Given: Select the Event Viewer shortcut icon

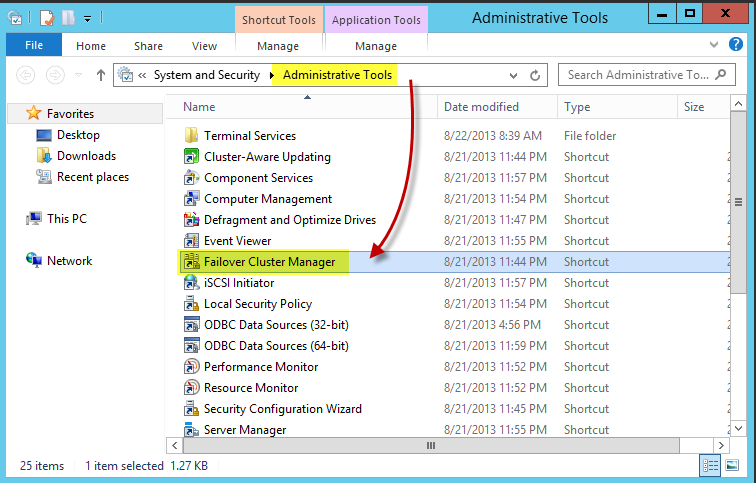Looking at the screenshot, I should 191,241.
